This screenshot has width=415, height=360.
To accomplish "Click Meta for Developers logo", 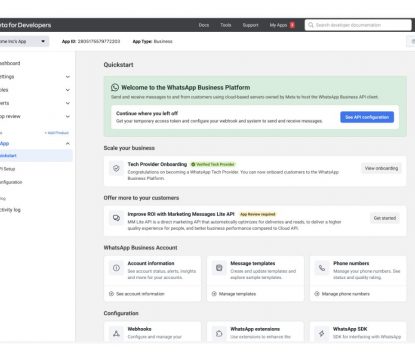I will (25, 25).
